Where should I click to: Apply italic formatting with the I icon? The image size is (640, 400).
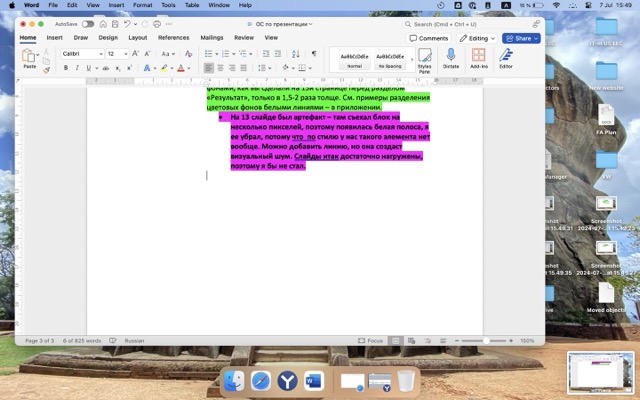click(76, 68)
